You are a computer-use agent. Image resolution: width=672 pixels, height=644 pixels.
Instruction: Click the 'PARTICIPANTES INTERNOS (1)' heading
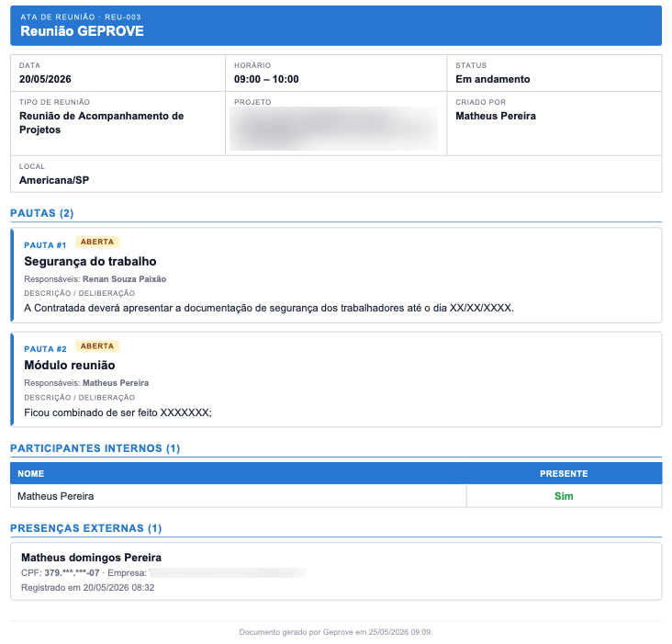click(95, 448)
